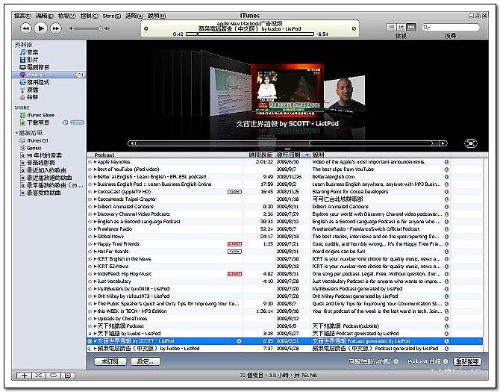Viewport: 500px width, 392px height.
Task: Go to the previous track
Action: pyautogui.click(x=25, y=28)
